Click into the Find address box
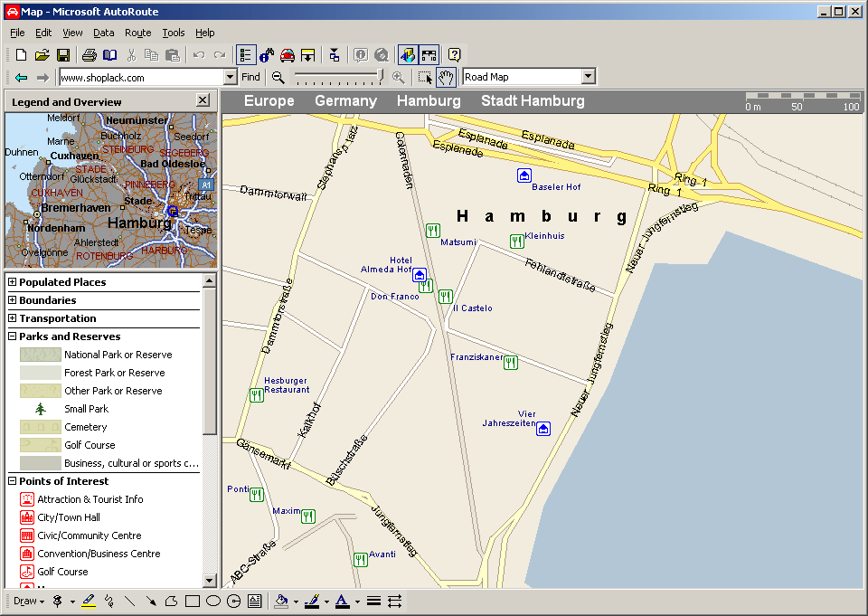 (x=142, y=77)
